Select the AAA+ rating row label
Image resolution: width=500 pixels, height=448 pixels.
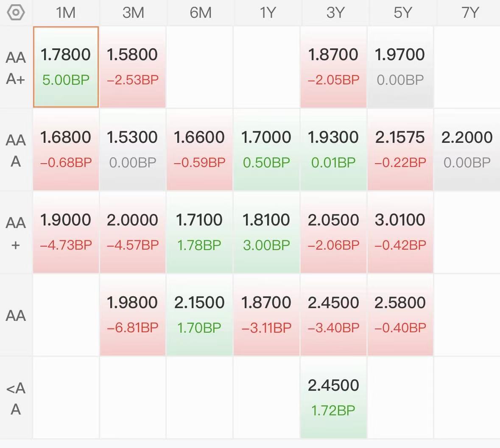click(16, 68)
